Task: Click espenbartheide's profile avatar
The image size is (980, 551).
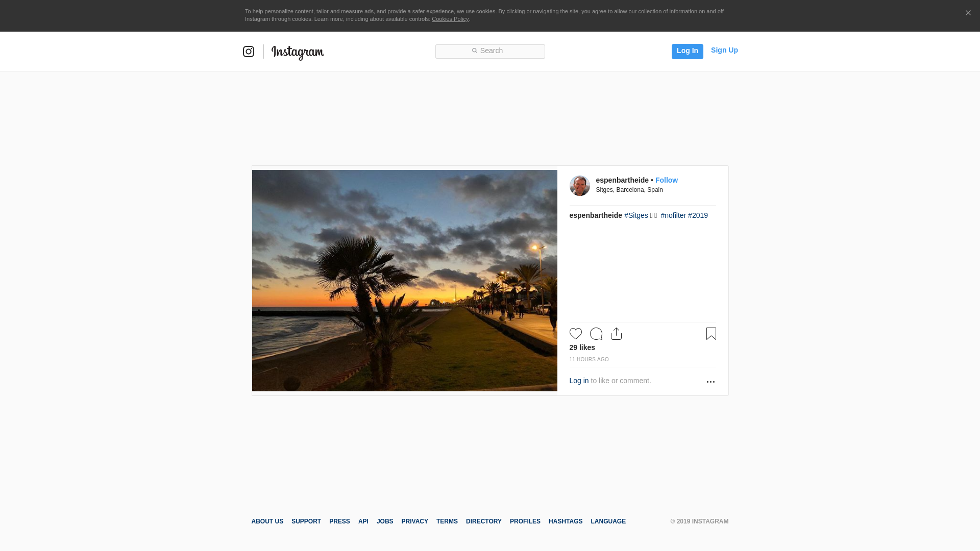Action: [580, 186]
